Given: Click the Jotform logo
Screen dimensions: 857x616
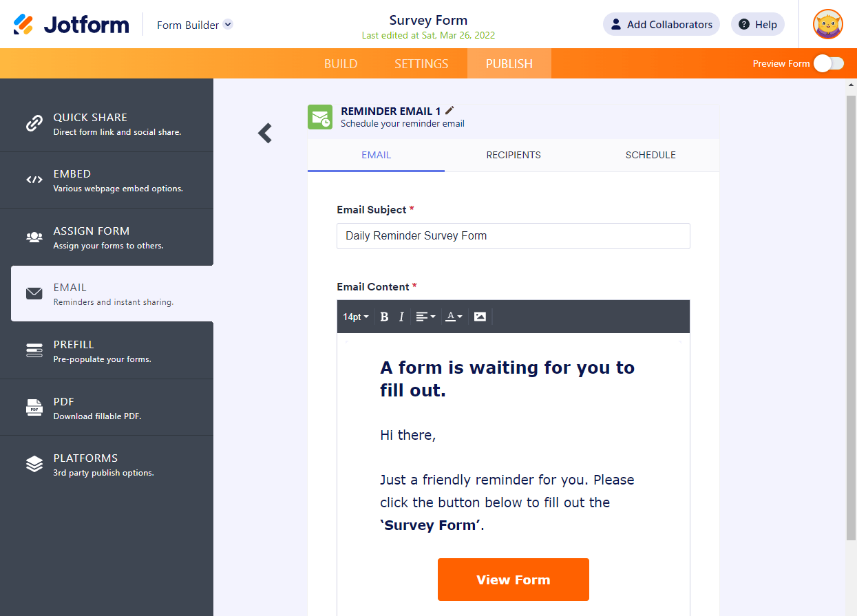Looking at the screenshot, I should click(72, 25).
